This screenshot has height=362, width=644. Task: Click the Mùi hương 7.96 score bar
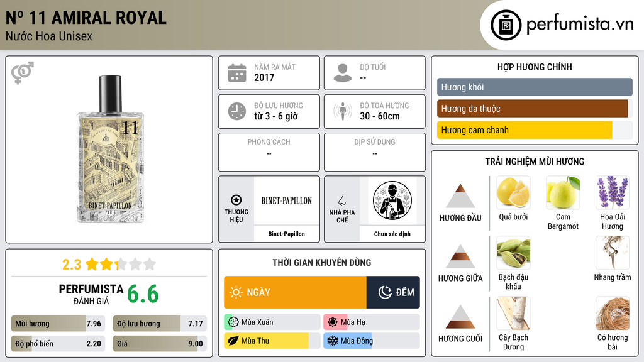click(58, 324)
